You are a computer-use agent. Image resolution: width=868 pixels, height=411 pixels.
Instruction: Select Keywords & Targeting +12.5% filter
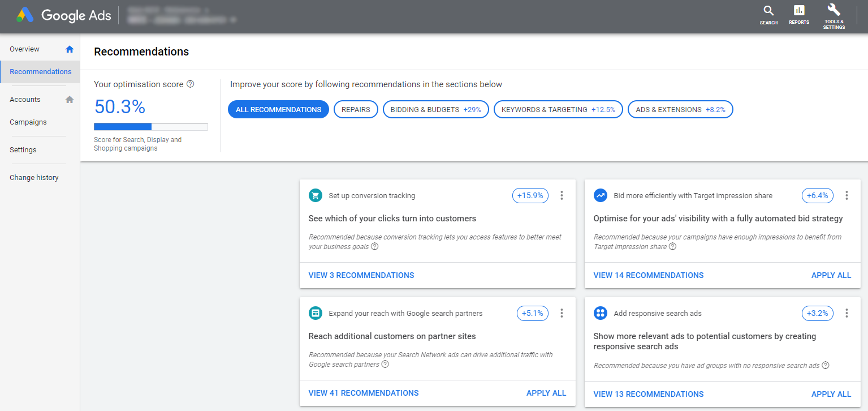(558, 110)
